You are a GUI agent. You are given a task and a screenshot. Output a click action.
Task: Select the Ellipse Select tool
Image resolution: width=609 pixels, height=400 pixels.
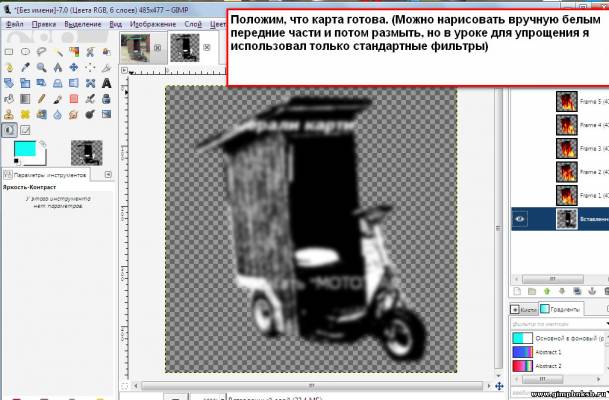pos(25,52)
